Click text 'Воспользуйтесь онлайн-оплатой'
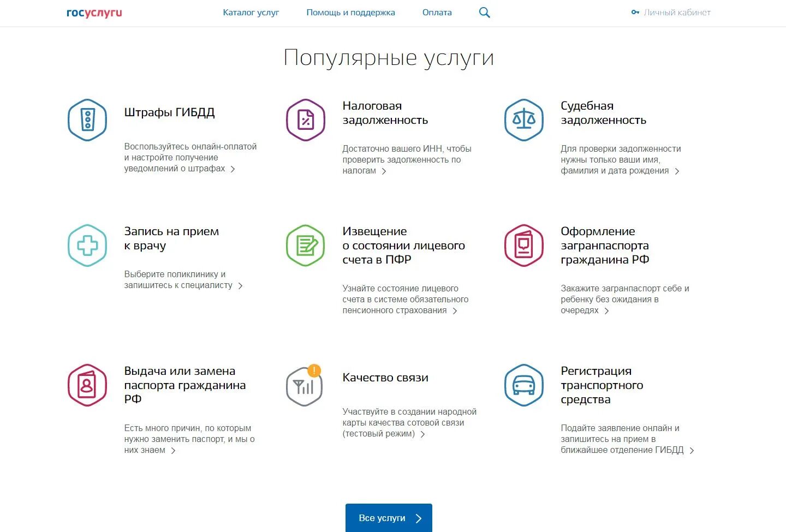Image resolution: width=786 pixels, height=532 pixels. tap(190, 147)
